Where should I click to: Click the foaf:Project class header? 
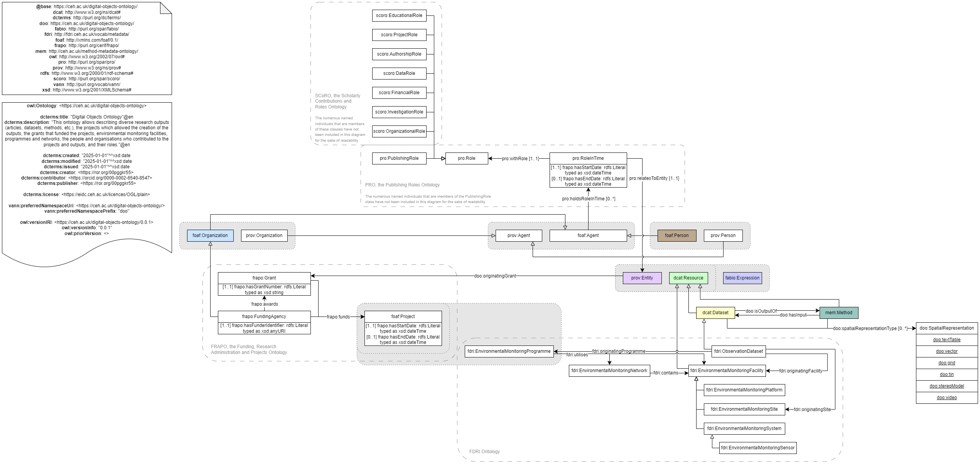pos(403,317)
